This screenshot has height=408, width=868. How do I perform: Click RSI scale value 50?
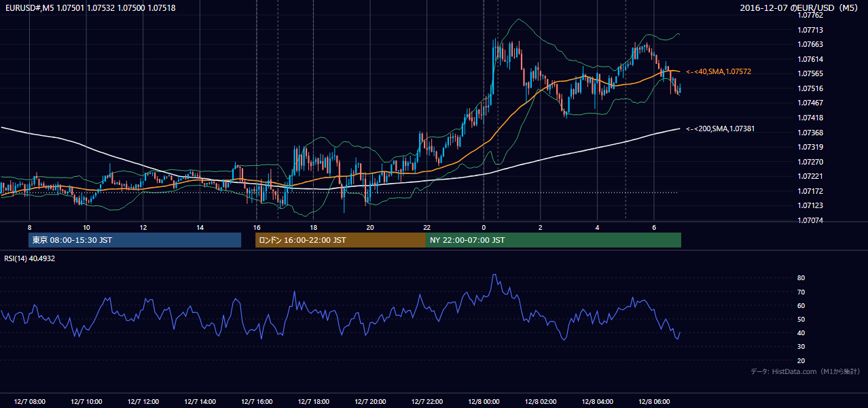(x=801, y=320)
